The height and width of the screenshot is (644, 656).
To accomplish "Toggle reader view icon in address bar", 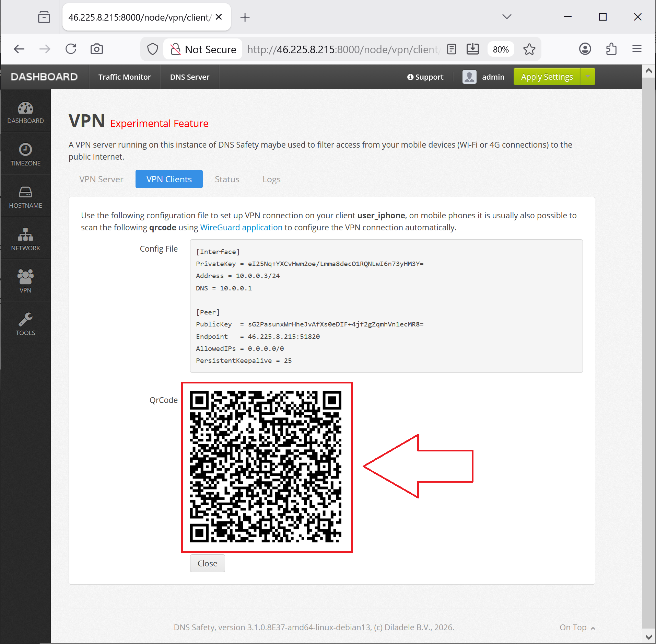I will click(452, 49).
